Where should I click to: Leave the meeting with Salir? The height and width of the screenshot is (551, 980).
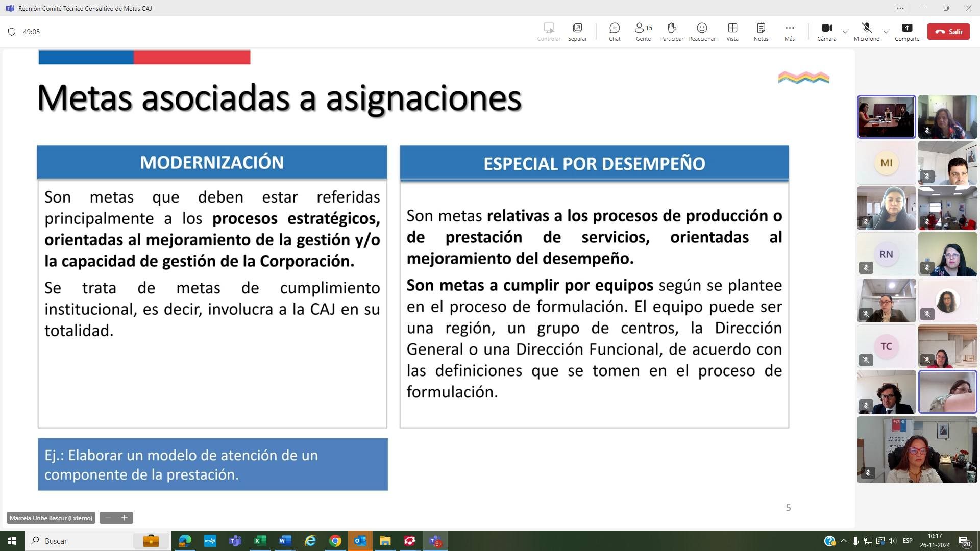[x=948, y=31]
